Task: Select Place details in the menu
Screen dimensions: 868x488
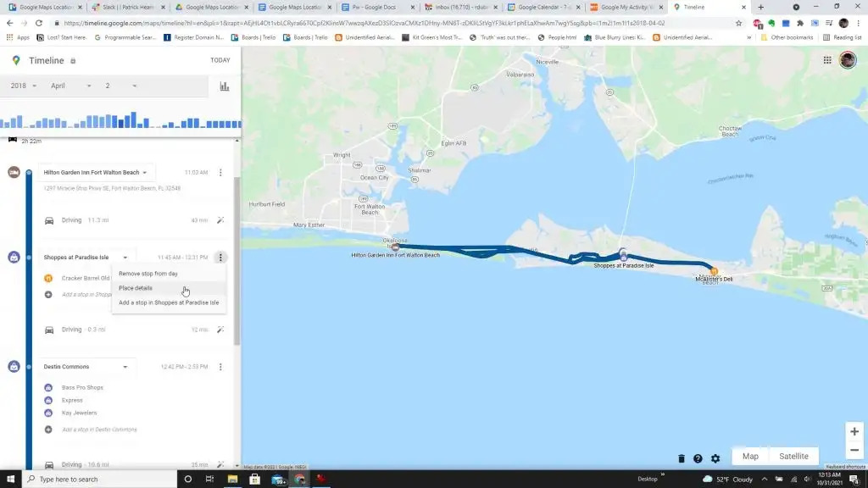Action: tap(169, 288)
